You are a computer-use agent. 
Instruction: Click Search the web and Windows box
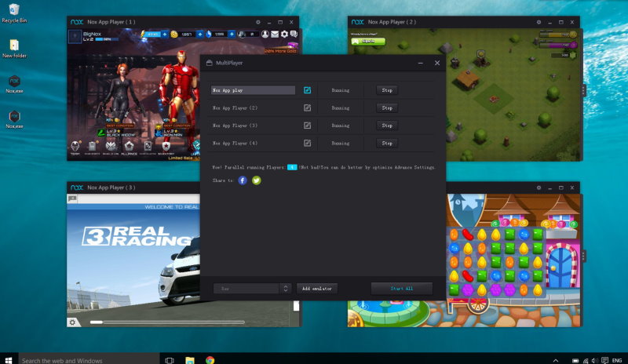(x=89, y=359)
